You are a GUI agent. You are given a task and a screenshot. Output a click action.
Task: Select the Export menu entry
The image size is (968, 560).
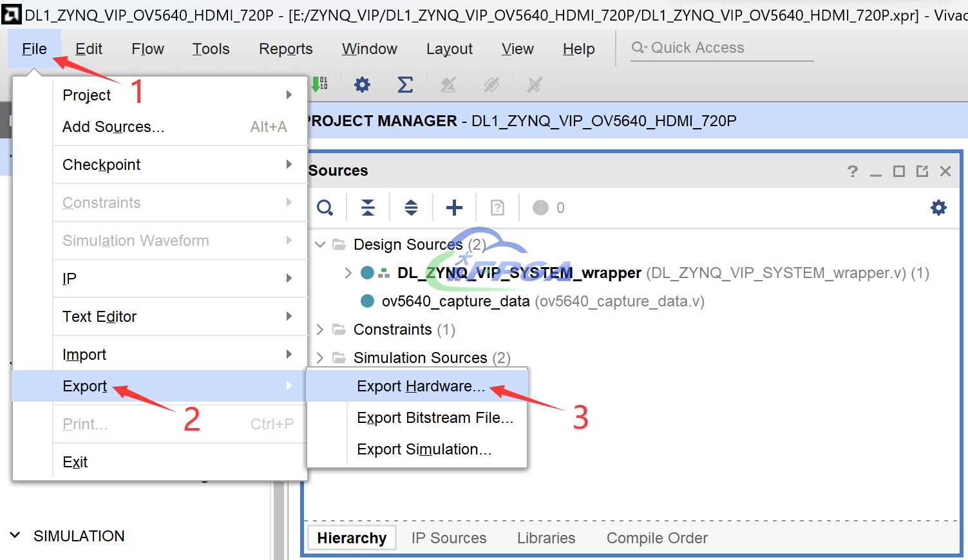(159, 386)
